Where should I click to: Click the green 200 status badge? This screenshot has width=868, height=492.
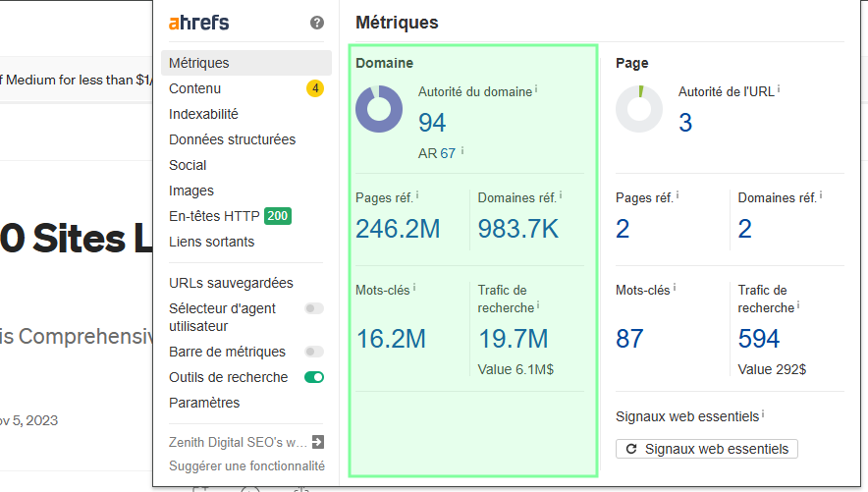[278, 216]
